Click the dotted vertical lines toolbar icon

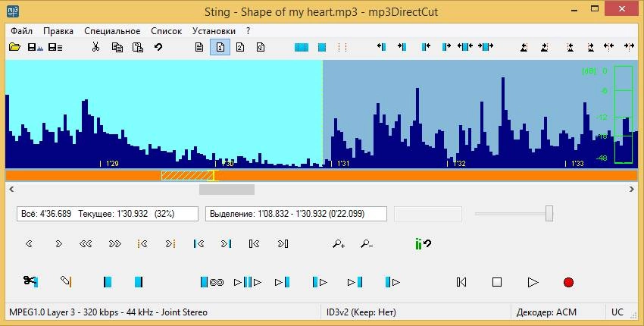click(x=342, y=47)
